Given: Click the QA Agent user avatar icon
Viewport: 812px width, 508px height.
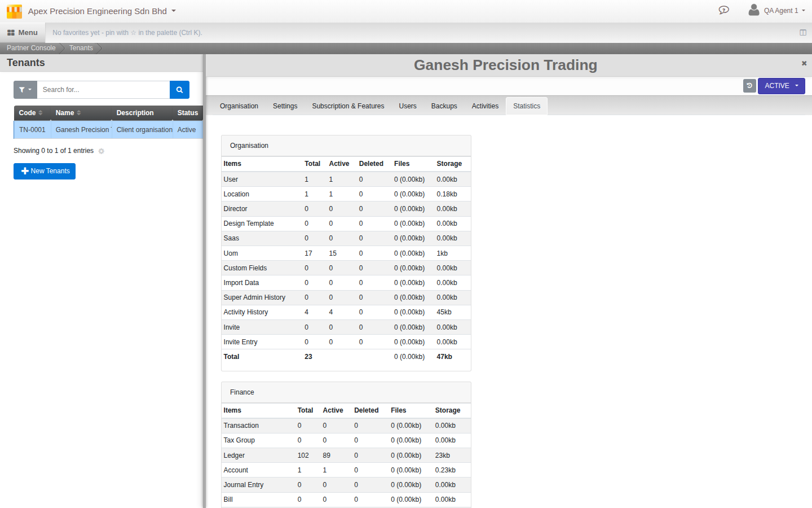Looking at the screenshot, I should [754, 10].
